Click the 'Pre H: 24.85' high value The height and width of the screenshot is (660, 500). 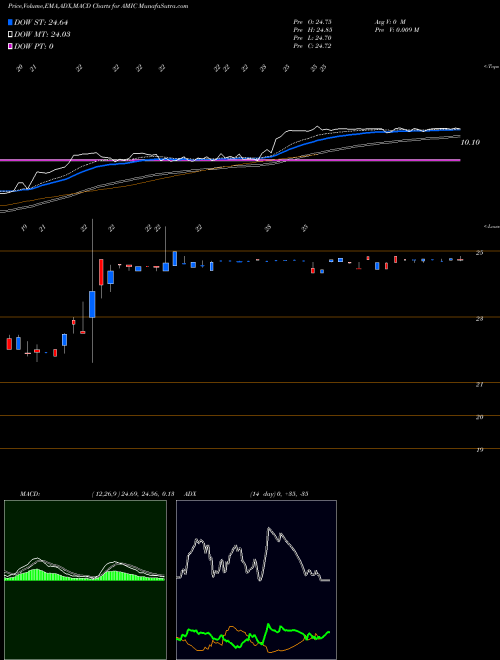click(312, 30)
